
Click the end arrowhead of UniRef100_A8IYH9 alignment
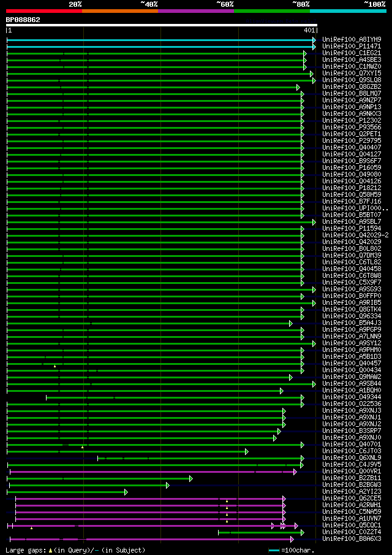click(x=314, y=40)
